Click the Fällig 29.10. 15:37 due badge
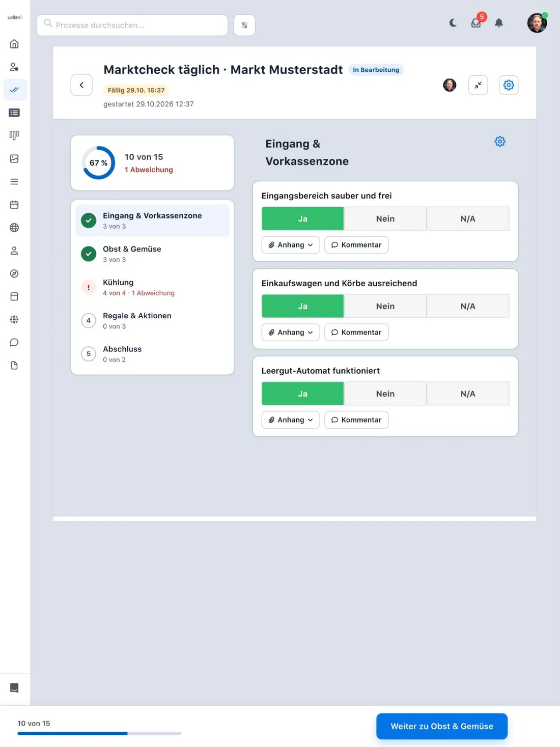 coord(136,90)
